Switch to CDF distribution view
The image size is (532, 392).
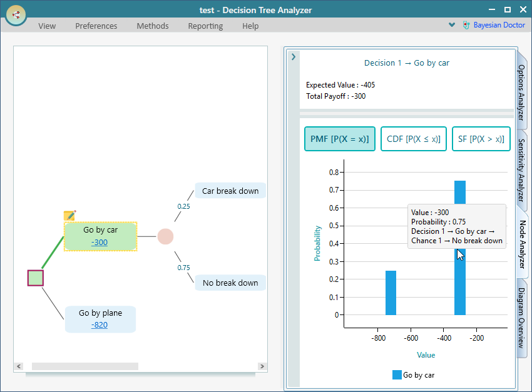coord(413,139)
